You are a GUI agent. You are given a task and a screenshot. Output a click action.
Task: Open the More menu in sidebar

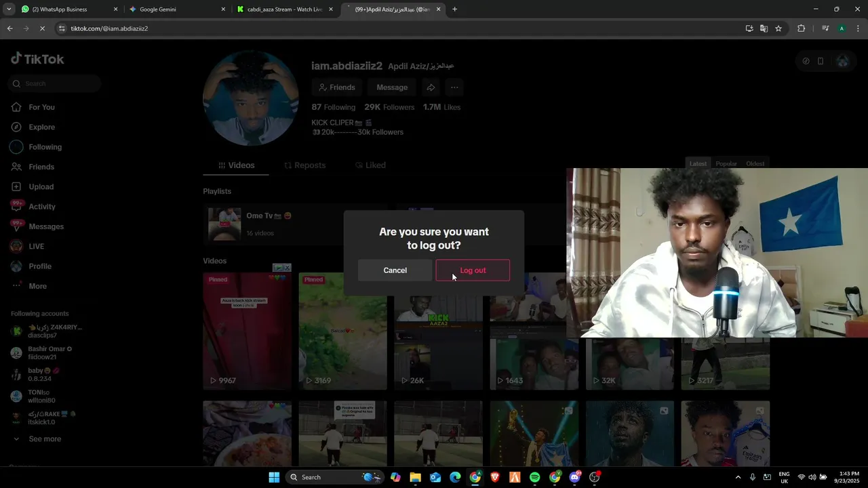pyautogui.click(x=37, y=286)
